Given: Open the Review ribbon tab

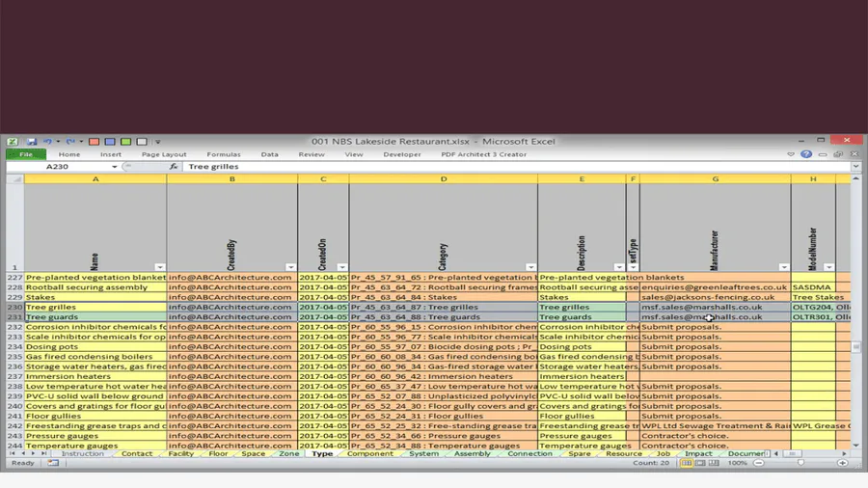Looking at the screenshot, I should [x=312, y=154].
